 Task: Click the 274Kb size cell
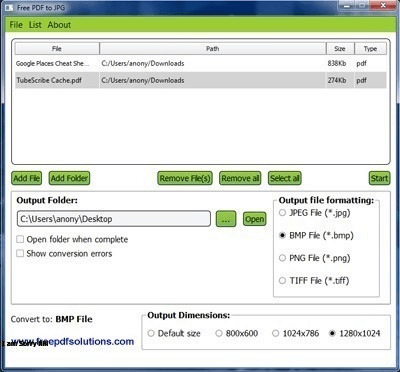click(337, 80)
